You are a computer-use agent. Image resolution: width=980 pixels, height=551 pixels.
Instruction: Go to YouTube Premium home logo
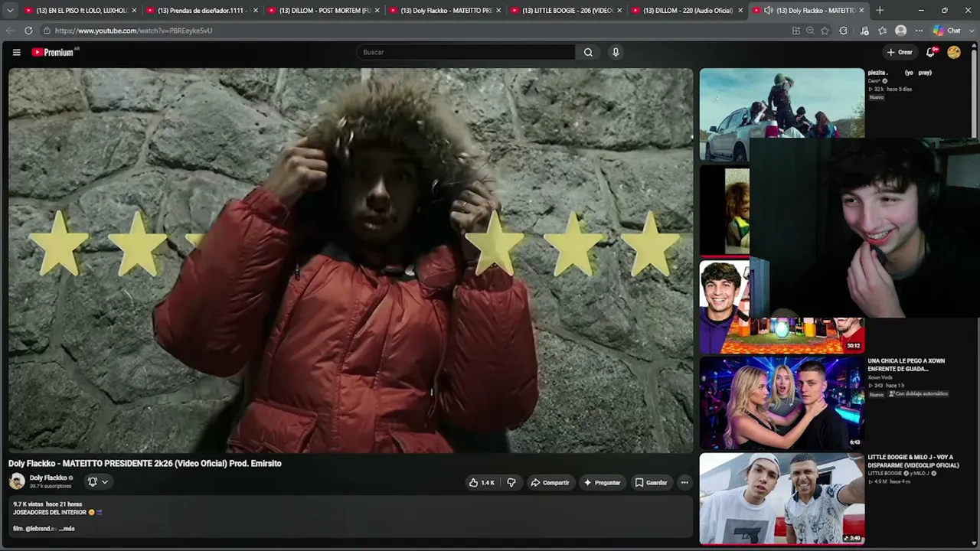coord(54,52)
